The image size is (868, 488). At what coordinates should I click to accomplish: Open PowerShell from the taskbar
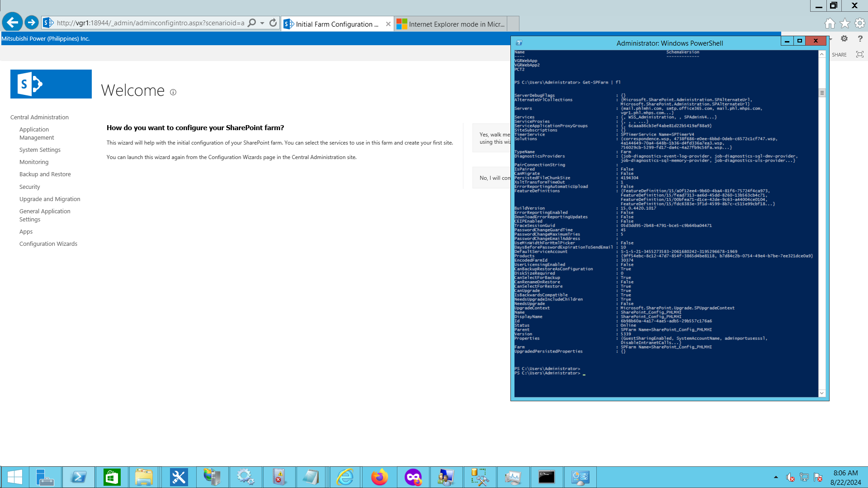79,477
